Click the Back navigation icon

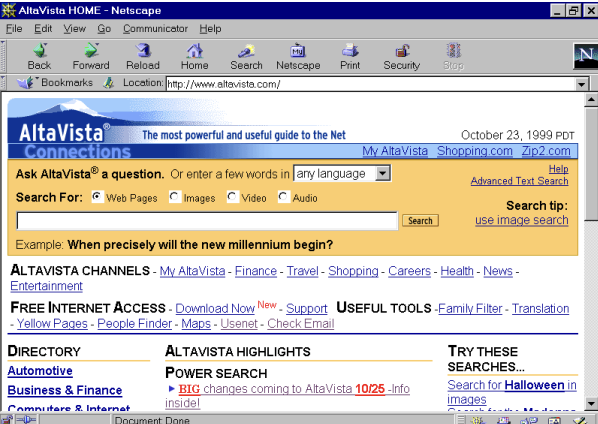coord(40,51)
